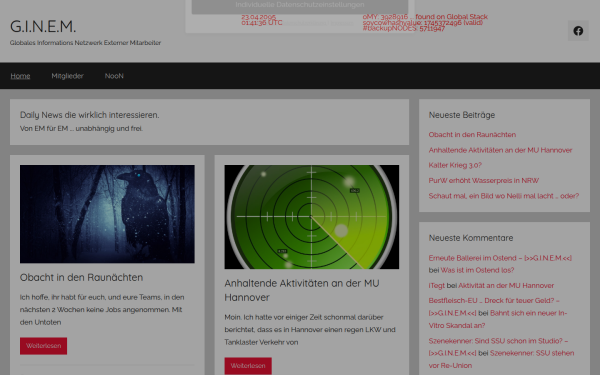Open comment author Erneute Ballerei im Ostend

500,258
